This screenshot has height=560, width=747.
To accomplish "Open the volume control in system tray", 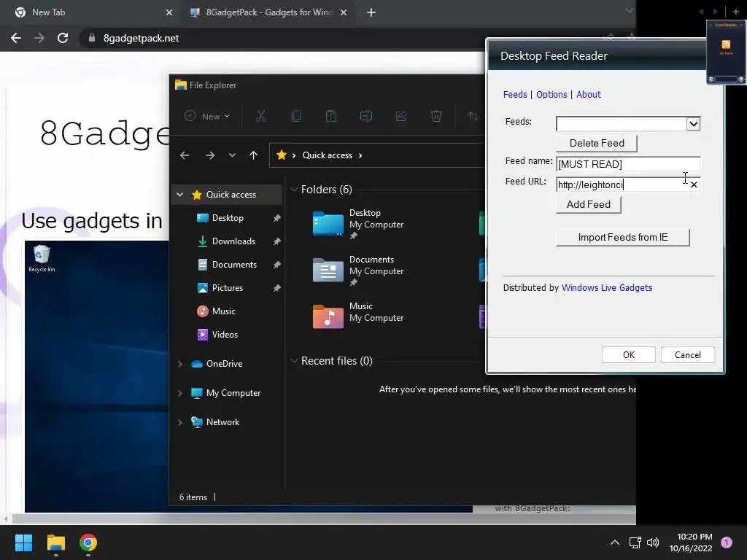I will 653,542.
